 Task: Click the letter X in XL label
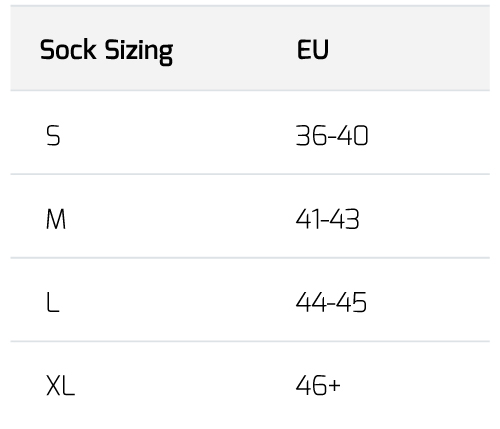(53, 386)
